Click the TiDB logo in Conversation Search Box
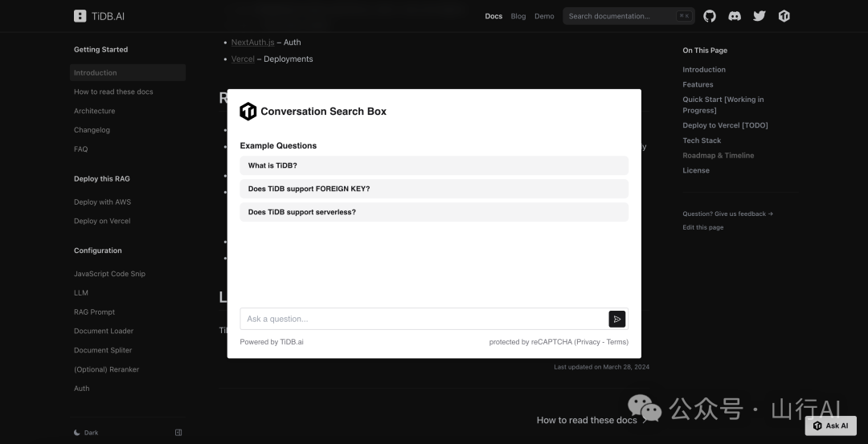868x444 pixels. [x=248, y=111]
